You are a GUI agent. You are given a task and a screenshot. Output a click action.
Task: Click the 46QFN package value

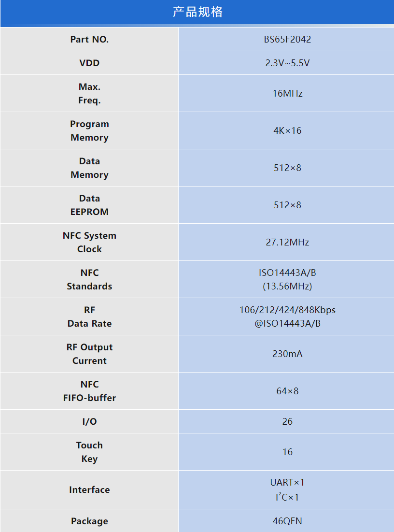pyautogui.click(x=287, y=521)
